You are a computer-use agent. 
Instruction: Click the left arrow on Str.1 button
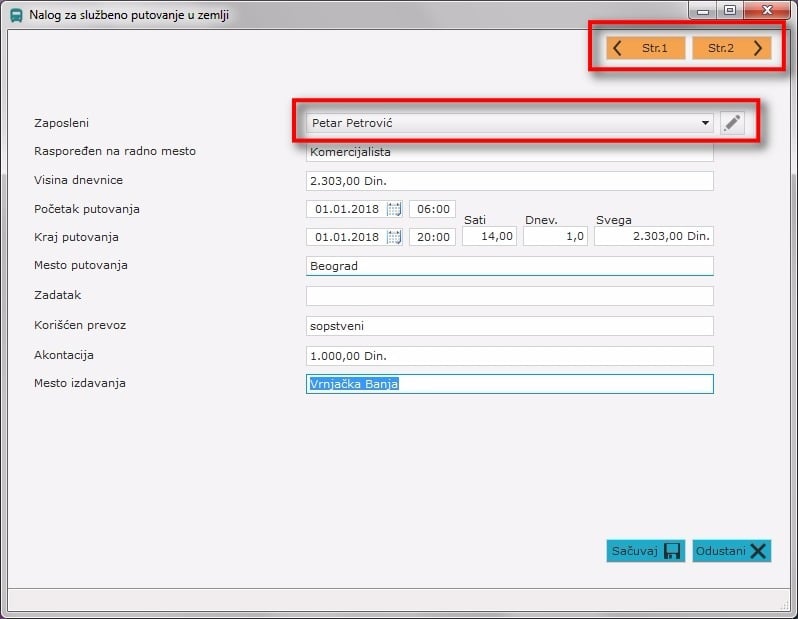coord(617,48)
